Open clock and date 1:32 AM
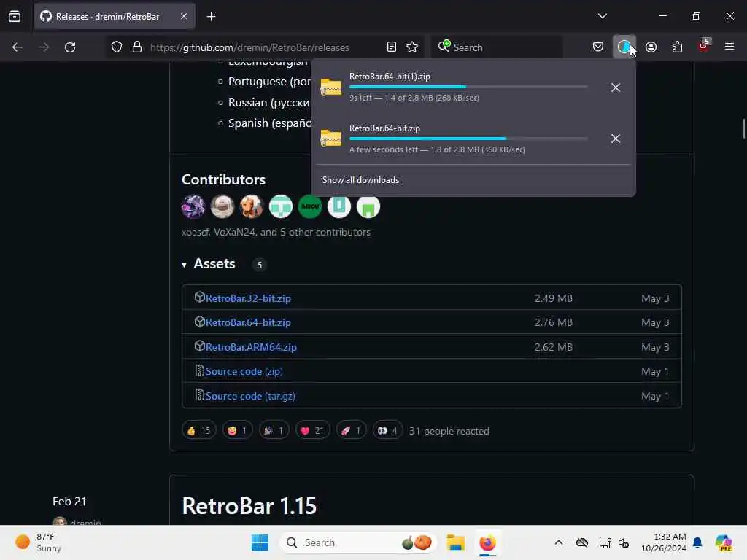This screenshot has height=560, width=747. (x=664, y=542)
